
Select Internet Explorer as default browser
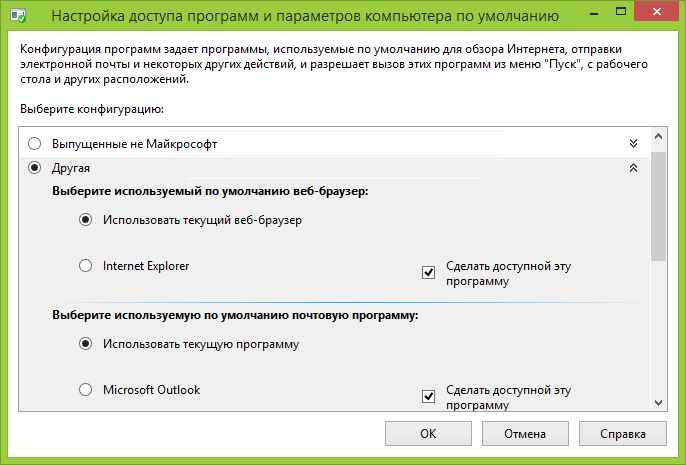click(x=86, y=266)
